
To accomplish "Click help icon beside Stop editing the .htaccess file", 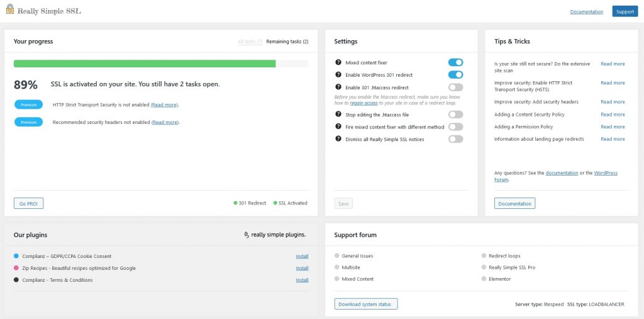I will pyautogui.click(x=338, y=114).
